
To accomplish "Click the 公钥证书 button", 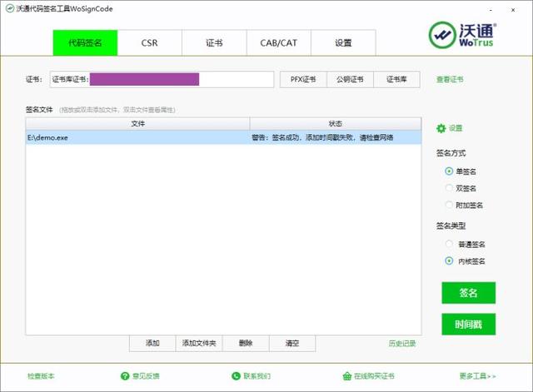I will pyautogui.click(x=350, y=80).
